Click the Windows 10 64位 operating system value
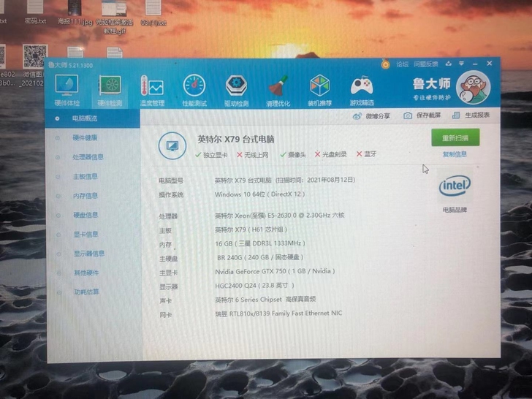The height and width of the screenshot is (399, 532). (259, 194)
